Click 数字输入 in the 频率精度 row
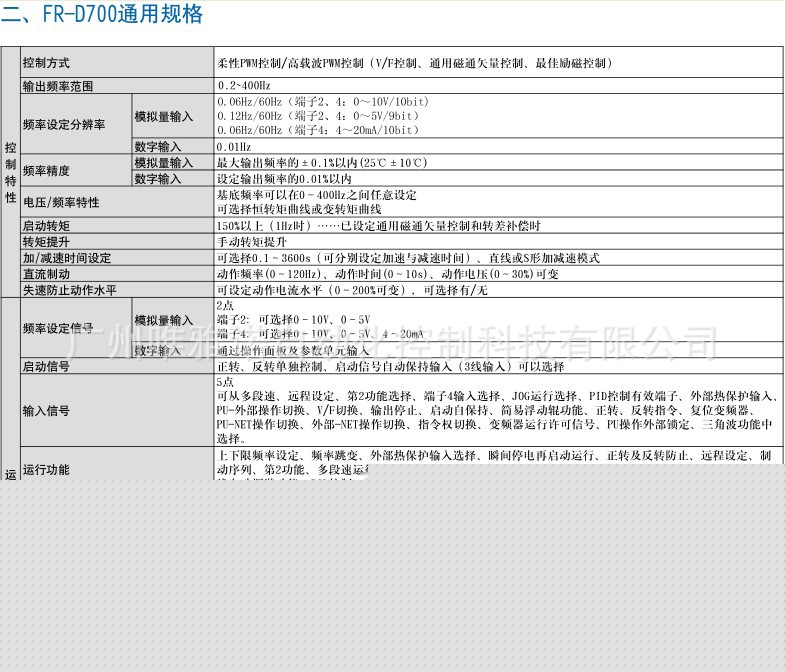 [x=158, y=179]
